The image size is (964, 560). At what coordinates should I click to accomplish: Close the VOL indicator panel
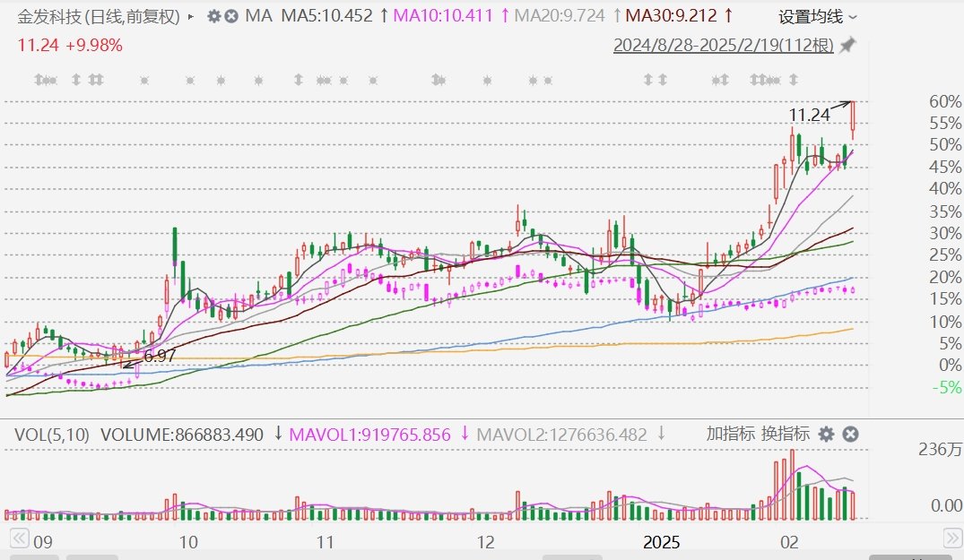850,435
